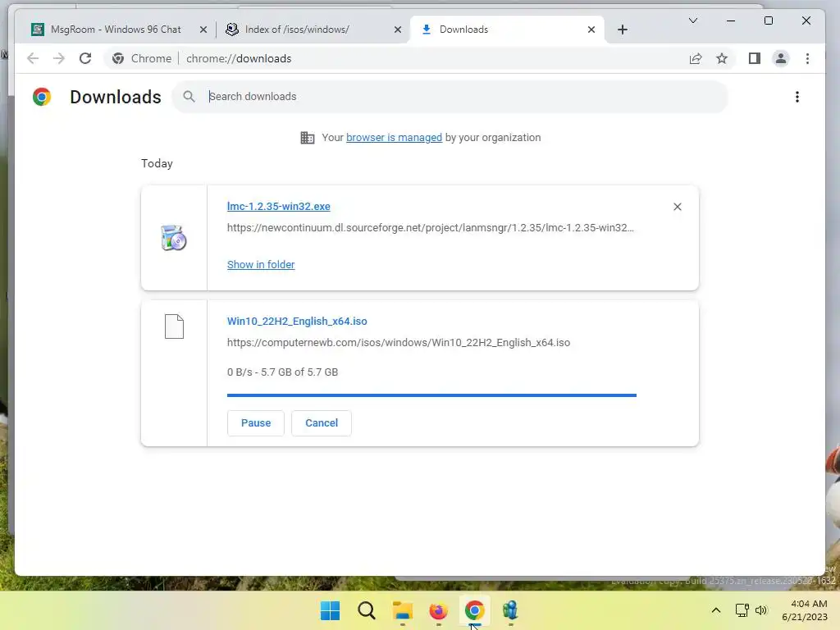Click the browser forward arrow
Screen dimensions: 840x630
[x=59, y=58]
